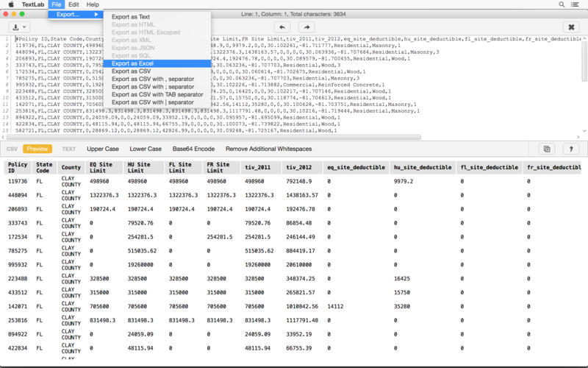Viewport: 588px width, 368px height.
Task: Click the copy result icon
Action: pyautogui.click(x=546, y=149)
